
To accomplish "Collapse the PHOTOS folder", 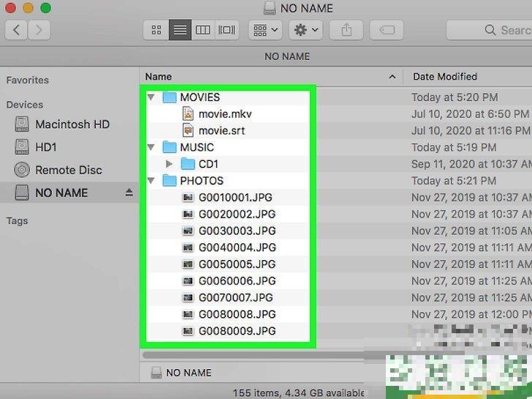I will pyautogui.click(x=151, y=181).
